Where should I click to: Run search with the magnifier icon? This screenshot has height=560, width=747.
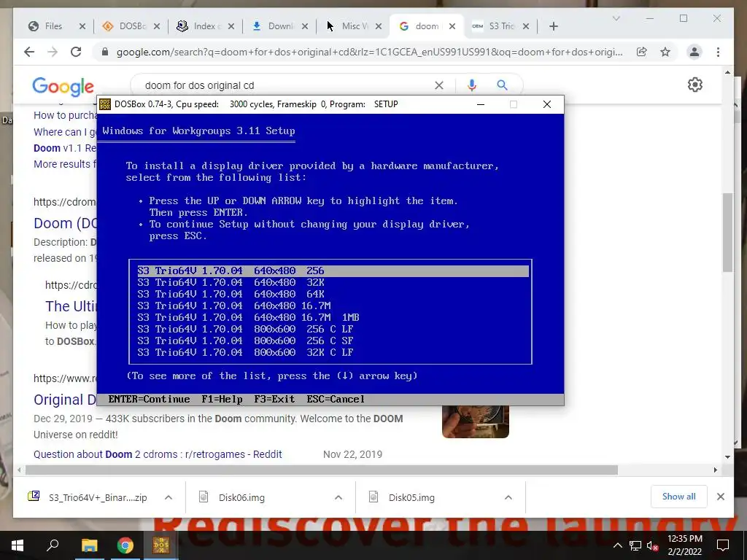tap(502, 85)
